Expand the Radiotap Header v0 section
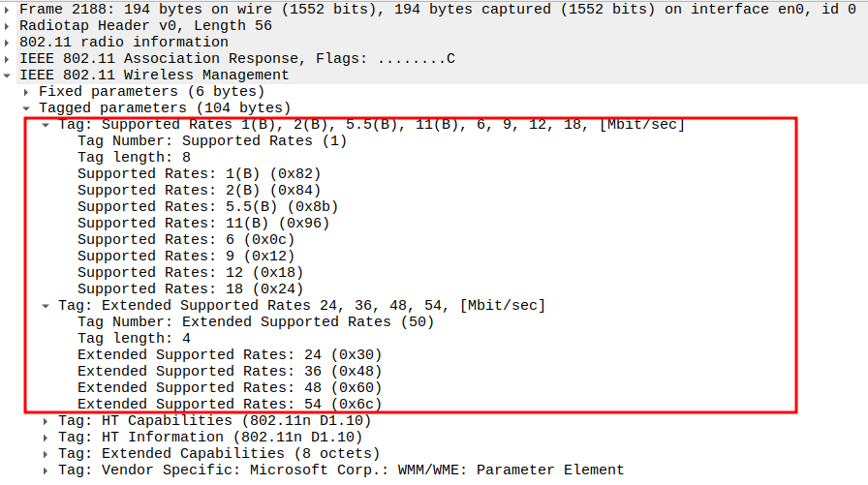868x485 pixels. pyautogui.click(x=9, y=24)
